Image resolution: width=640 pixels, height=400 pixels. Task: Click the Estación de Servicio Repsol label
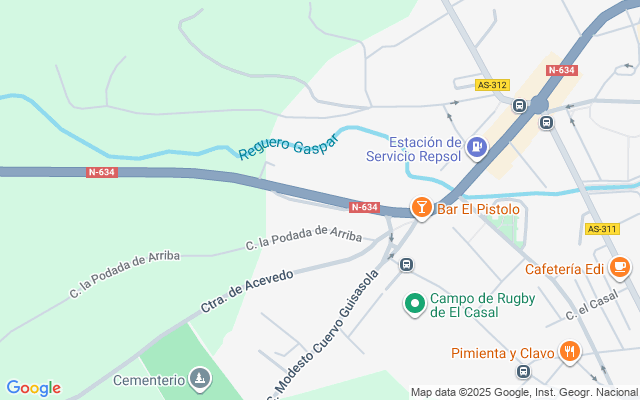pos(413,149)
